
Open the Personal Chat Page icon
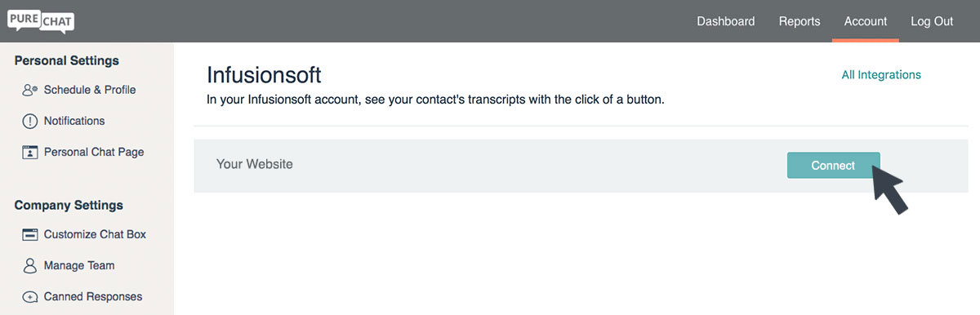[30, 153]
